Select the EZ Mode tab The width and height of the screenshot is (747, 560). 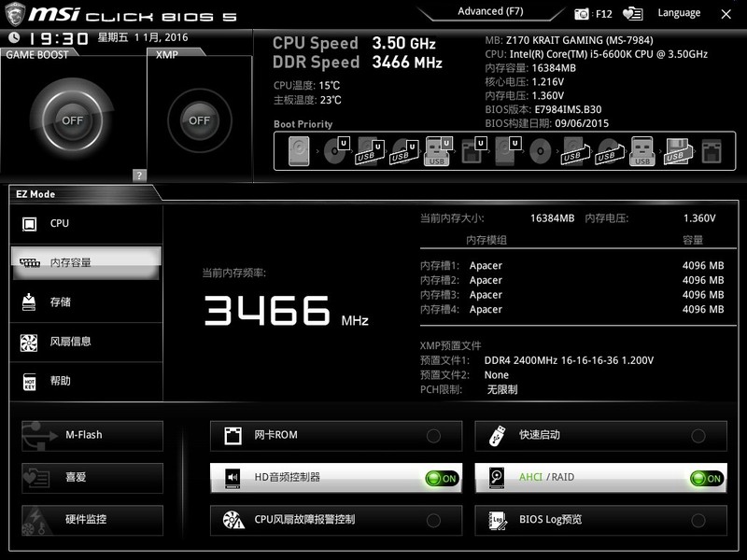click(x=35, y=194)
